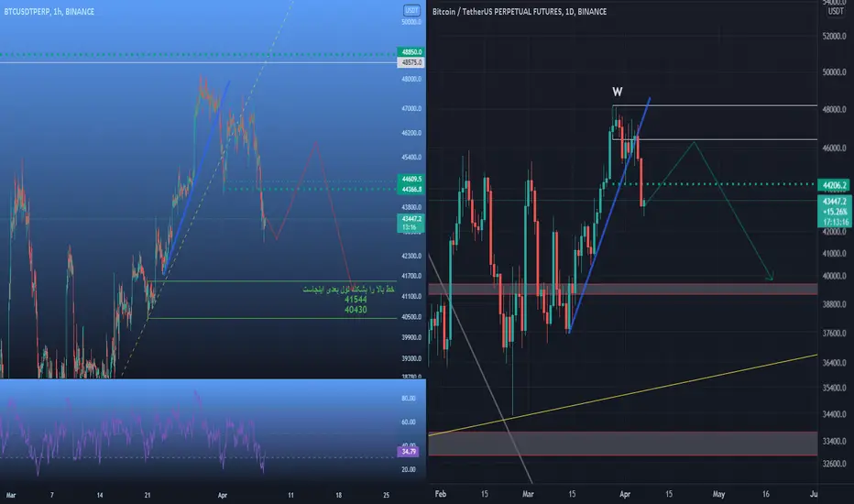Open the USDT currency selector on the 1h chart

click(411, 10)
